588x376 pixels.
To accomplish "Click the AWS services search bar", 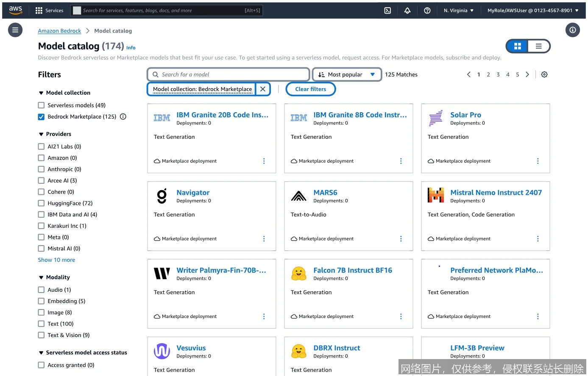I will click(167, 11).
